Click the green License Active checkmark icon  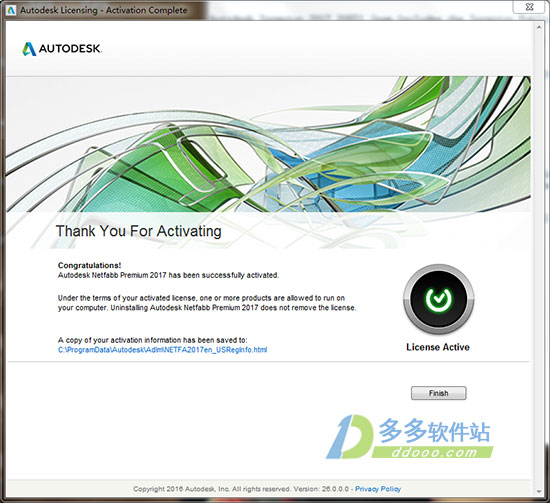(438, 299)
